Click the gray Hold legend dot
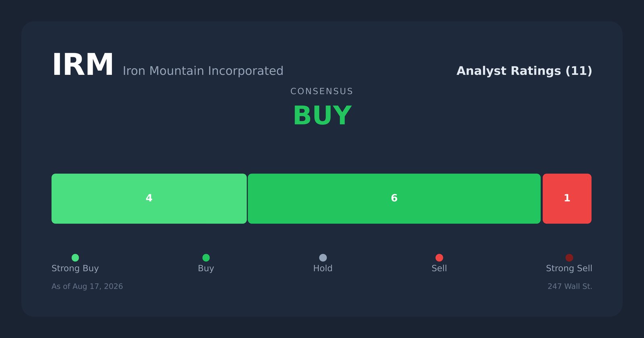This screenshot has width=644, height=338. [x=323, y=258]
